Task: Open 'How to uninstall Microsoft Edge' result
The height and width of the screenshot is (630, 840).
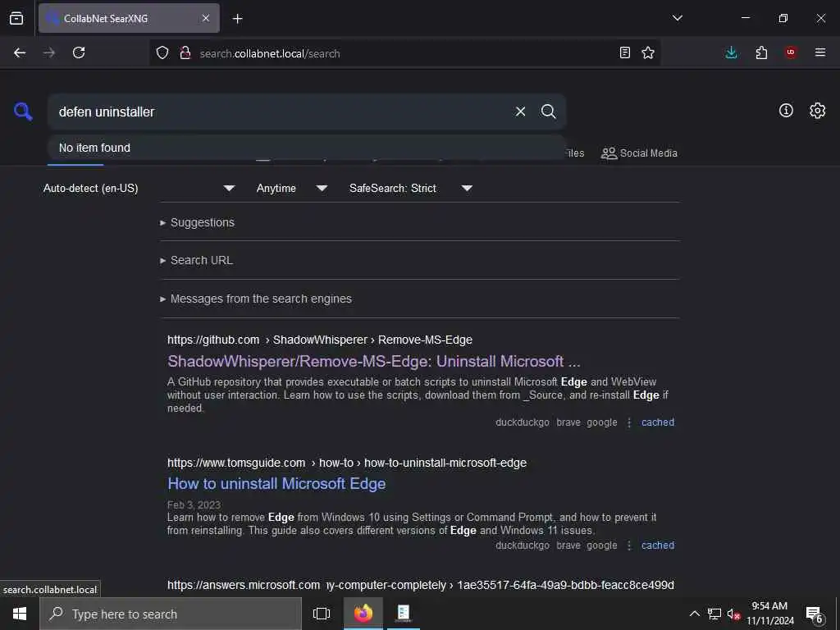Action: 276,484
